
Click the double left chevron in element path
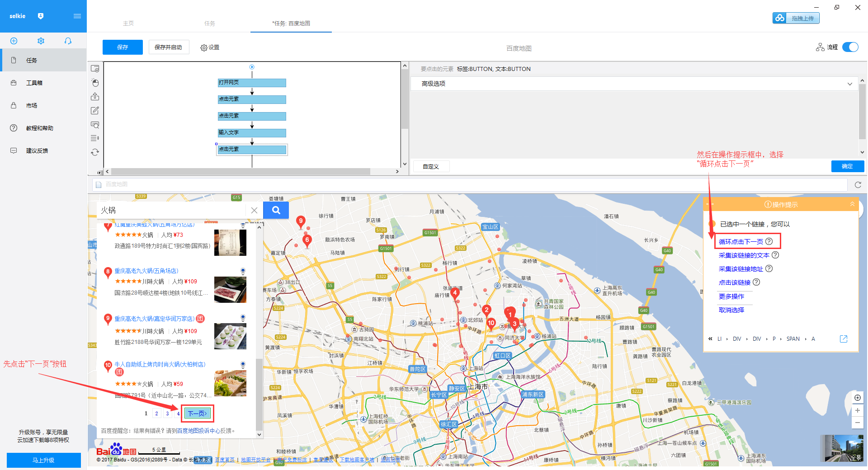coord(710,339)
